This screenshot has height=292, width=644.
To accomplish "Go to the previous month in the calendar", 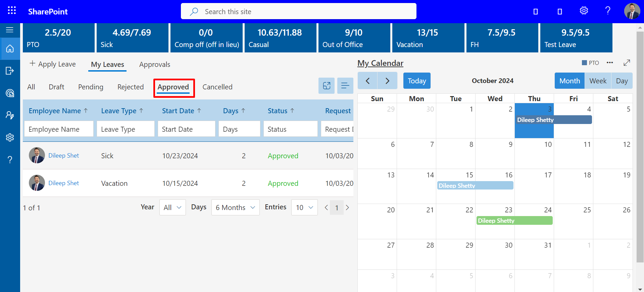I will tap(367, 81).
